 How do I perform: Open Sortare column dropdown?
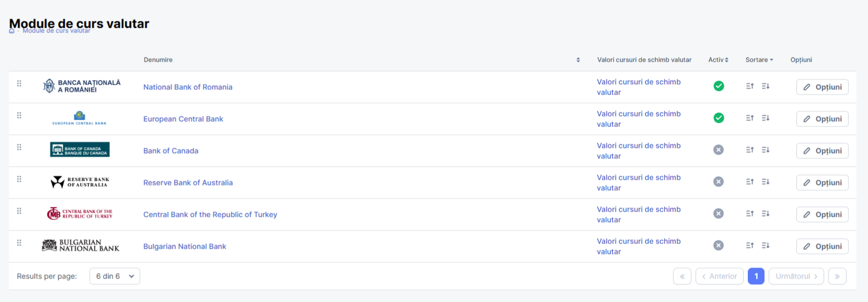coord(759,60)
